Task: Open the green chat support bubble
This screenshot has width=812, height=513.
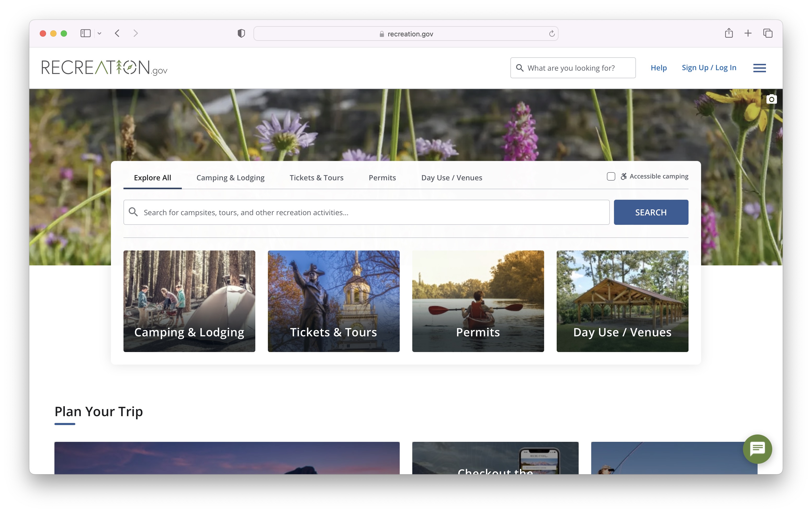Action: pyautogui.click(x=757, y=449)
